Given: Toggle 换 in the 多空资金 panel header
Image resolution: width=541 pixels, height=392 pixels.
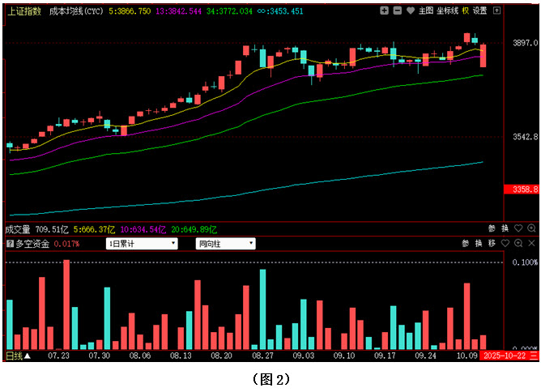Looking at the screenshot, I should [479, 243].
